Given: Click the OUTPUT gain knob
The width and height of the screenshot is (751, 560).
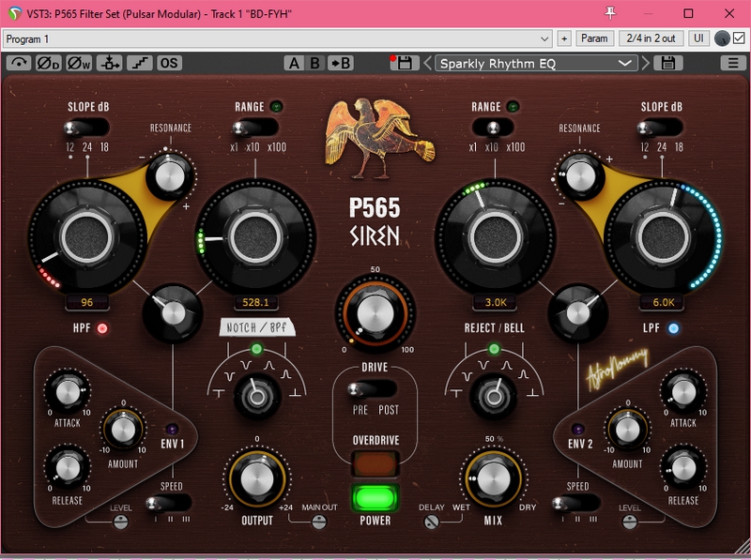Looking at the screenshot, I should point(256,478).
